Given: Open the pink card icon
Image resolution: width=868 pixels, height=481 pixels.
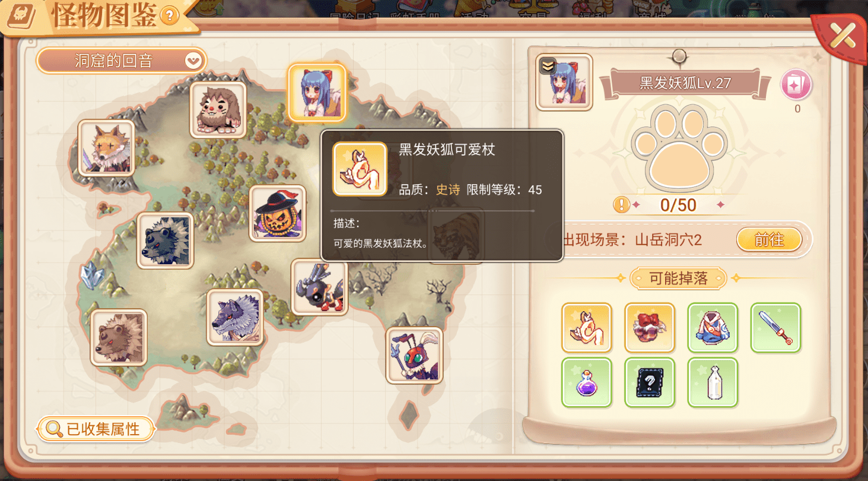Looking at the screenshot, I should coord(796,85).
